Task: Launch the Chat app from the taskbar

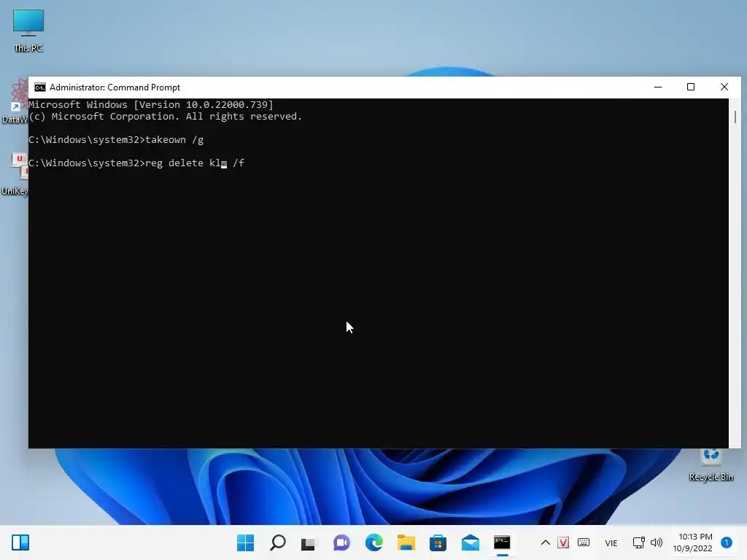Action: pos(341,542)
